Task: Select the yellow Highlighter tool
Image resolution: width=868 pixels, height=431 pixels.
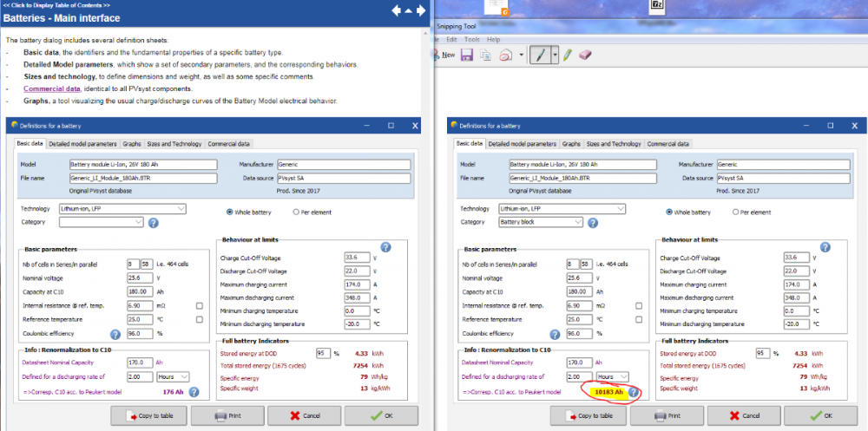Action: 567,55
